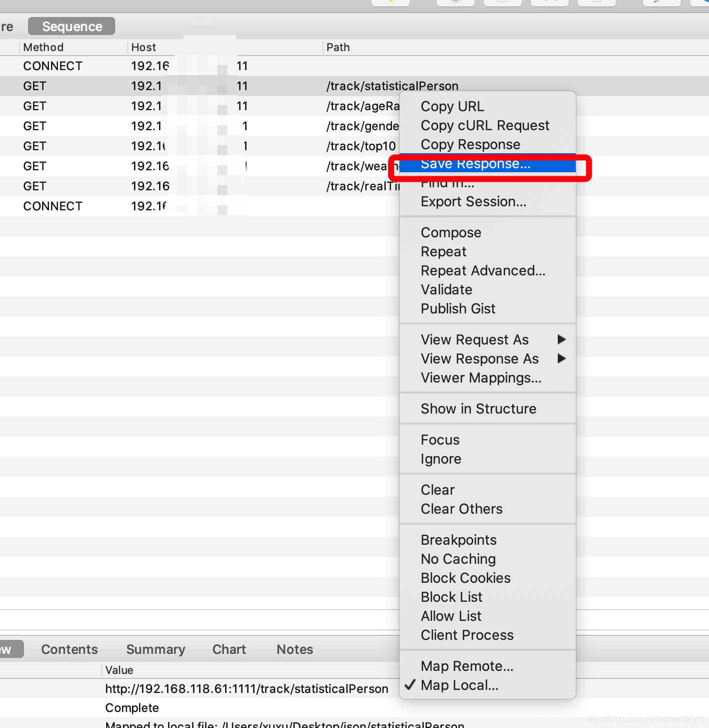
Task: Toggle Ignore for this host
Action: point(488,459)
